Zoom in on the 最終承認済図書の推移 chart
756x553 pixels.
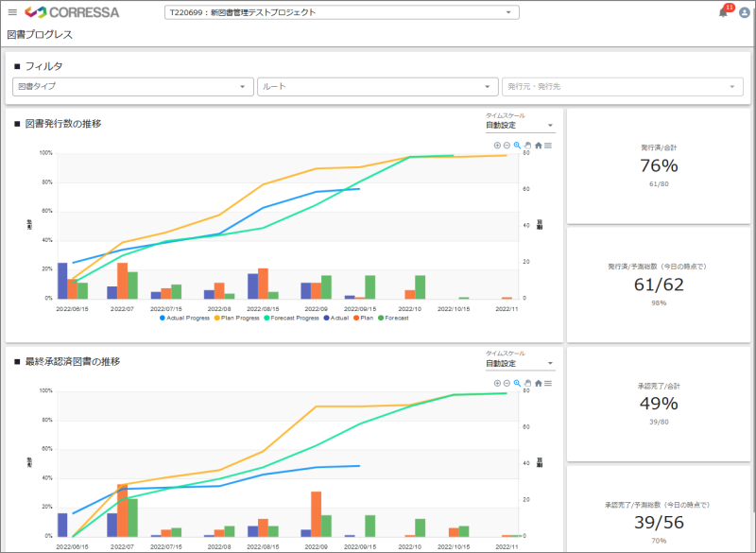[497, 384]
